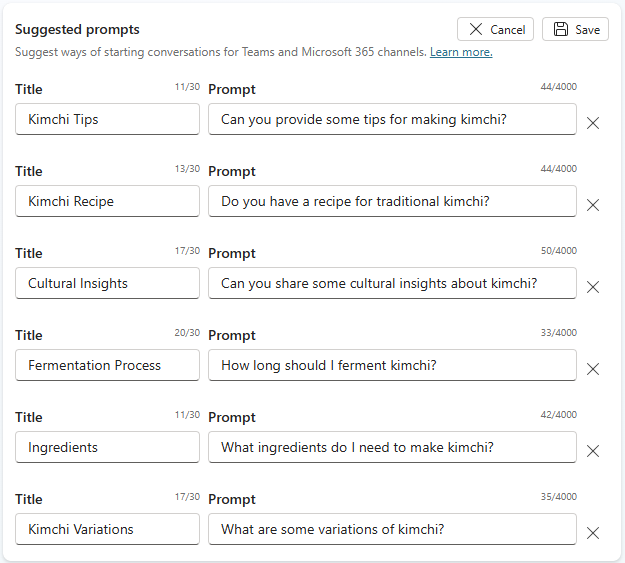Delete the Kimchi Recipe prompt row
625x563 pixels.
(x=592, y=205)
